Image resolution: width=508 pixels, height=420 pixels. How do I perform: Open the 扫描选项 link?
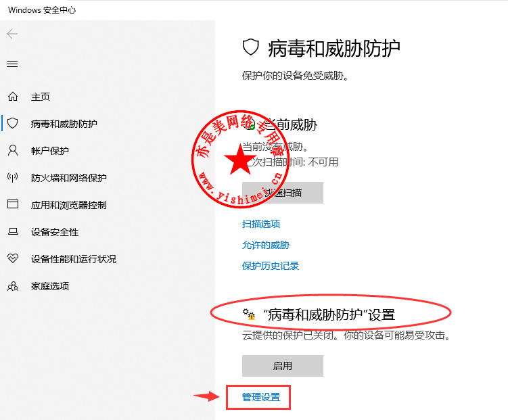pyautogui.click(x=261, y=224)
